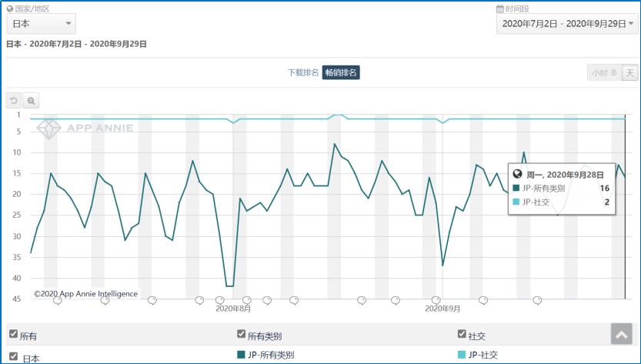
Task: Click the zoom magnifier icon
Action: [31, 101]
